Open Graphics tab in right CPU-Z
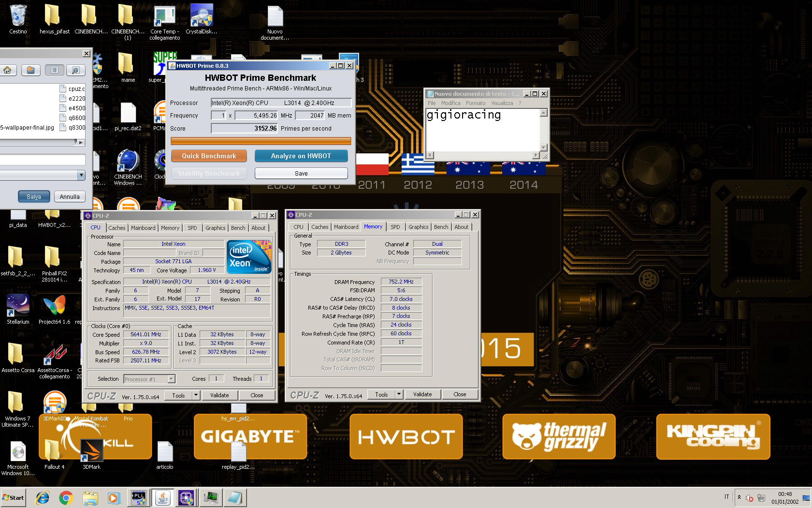This screenshot has width=812, height=508. coord(418,227)
